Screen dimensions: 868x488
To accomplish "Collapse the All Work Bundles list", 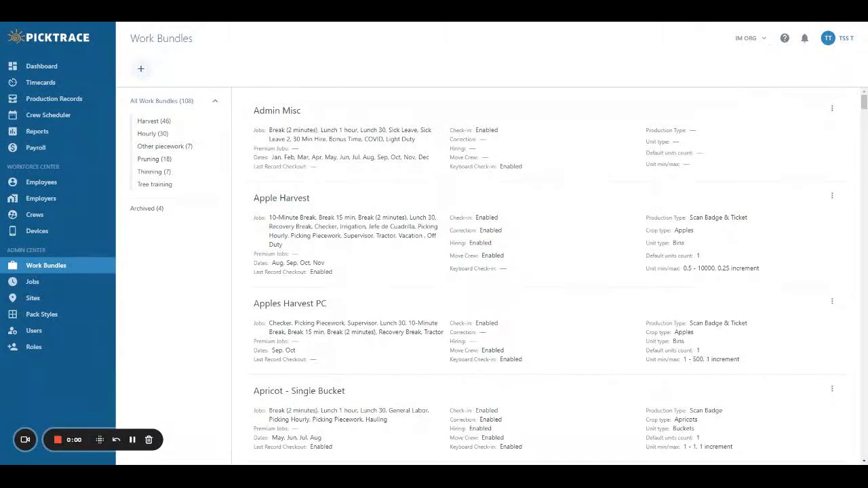I will coord(215,101).
